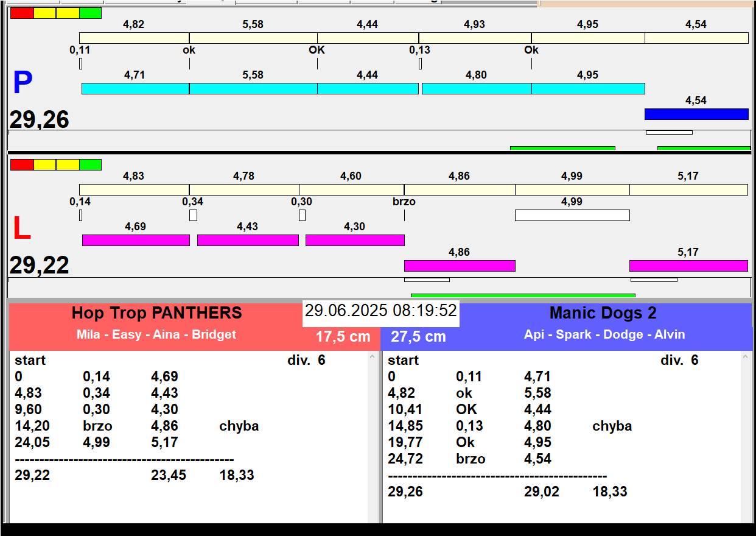Click the 24,72 row time in Manic Dogs results
Viewport: 756px width, 536px height.
click(x=405, y=459)
